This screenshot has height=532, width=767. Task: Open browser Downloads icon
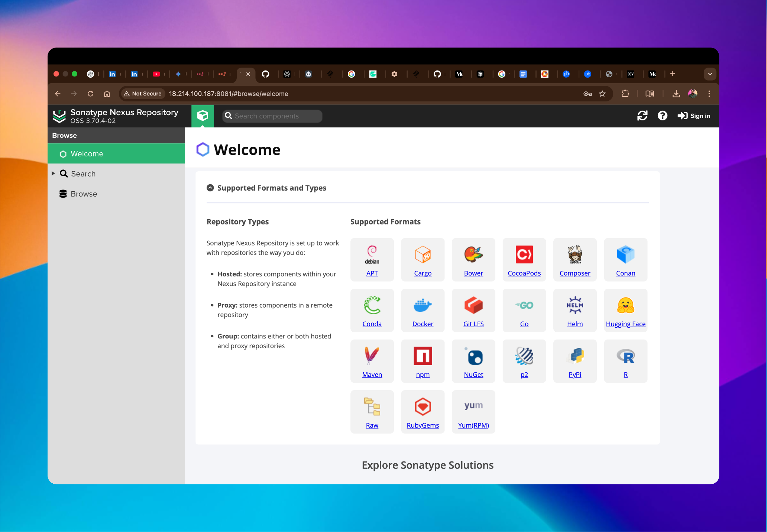pos(676,94)
